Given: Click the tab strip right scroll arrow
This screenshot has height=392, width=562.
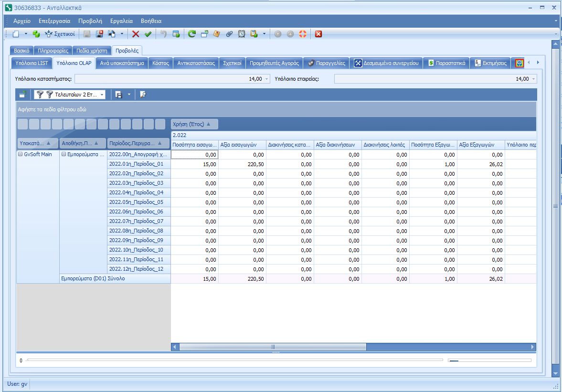Looking at the screenshot, I should click(x=538, y=63).
